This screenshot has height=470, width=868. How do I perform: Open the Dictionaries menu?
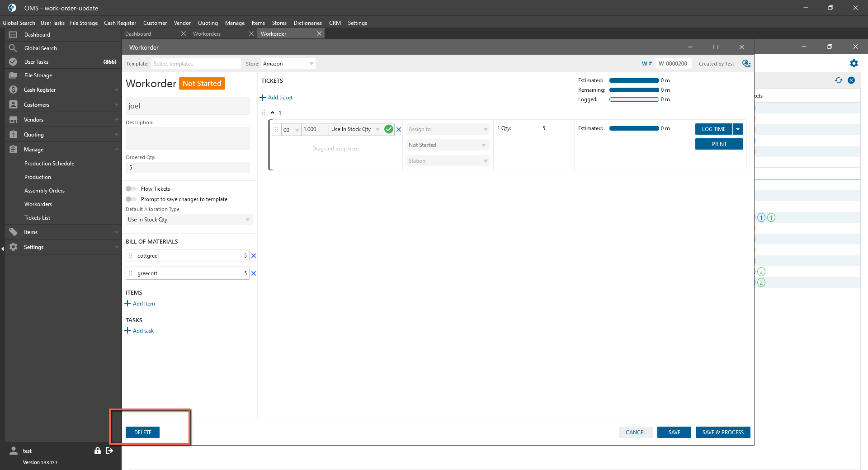point(308,23)
